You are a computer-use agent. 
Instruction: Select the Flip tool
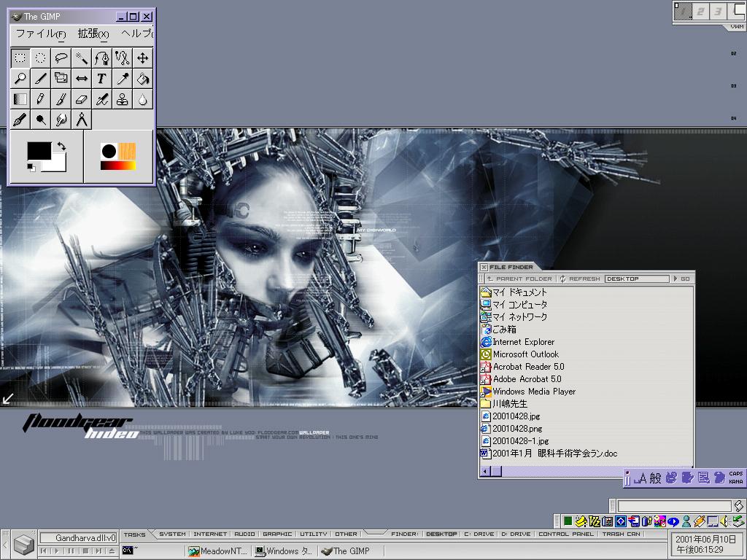pos(82,79)
